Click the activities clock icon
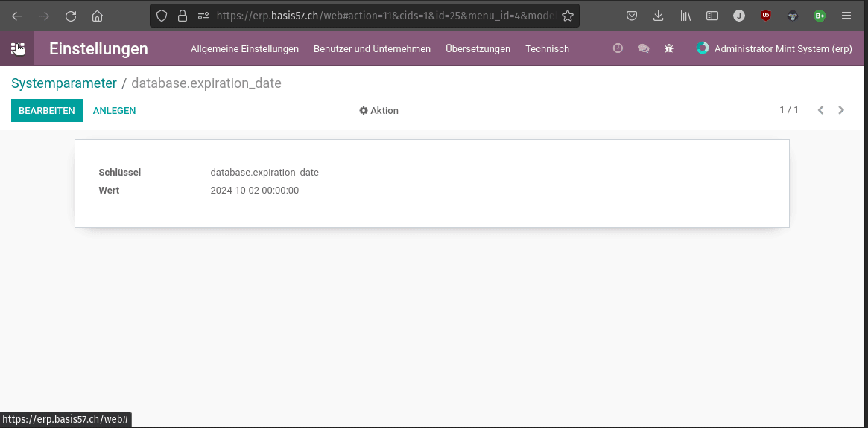The image size is (868, 428). pyautogui.click(x=618, y=48)
